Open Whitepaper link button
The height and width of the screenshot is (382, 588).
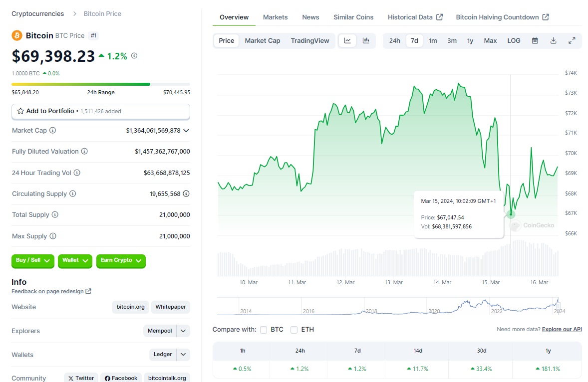tap(171, 307)
